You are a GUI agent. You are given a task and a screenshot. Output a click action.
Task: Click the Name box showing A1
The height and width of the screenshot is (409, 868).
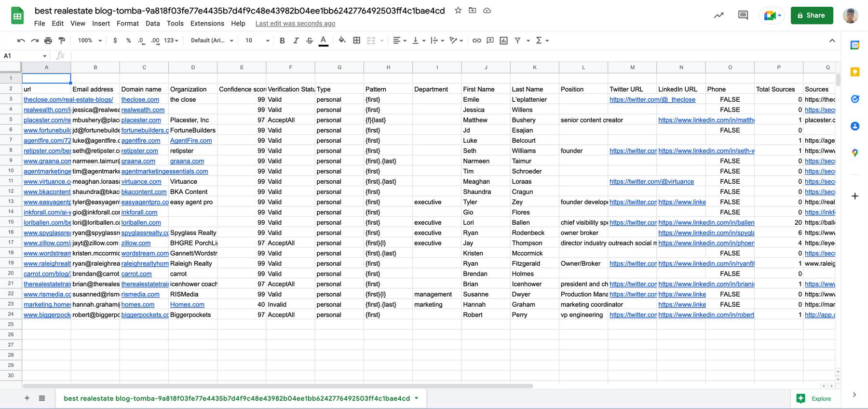click(25, 56)
